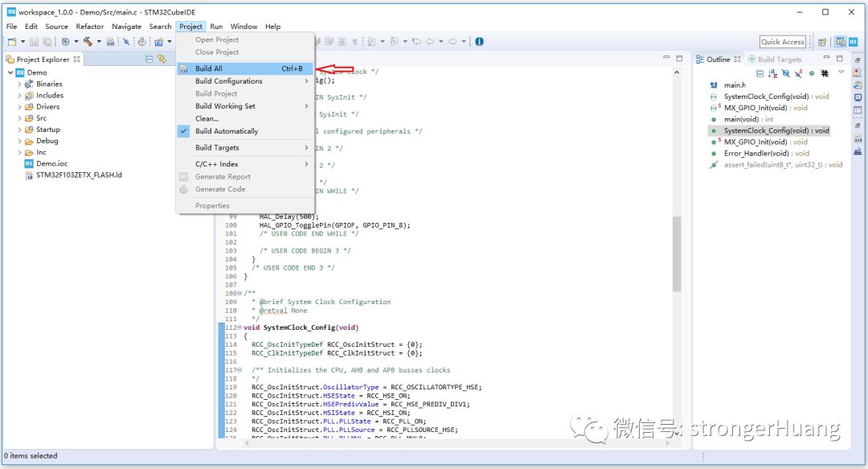Click the Open Perspective icon
Image resolution: width=868 pixels, height=469 pixels.
(822, 42)
